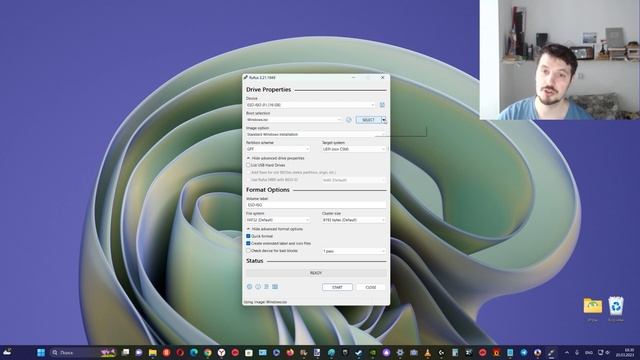640x360 pixels.
Task: Open Opera browser from the taskbar
Action: point(180,353)
